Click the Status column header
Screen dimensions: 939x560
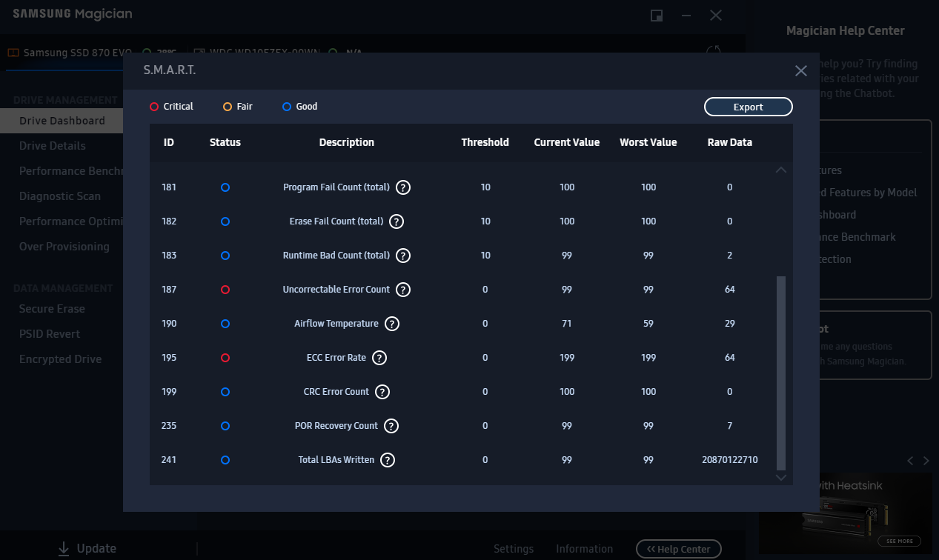coord(225,142)
